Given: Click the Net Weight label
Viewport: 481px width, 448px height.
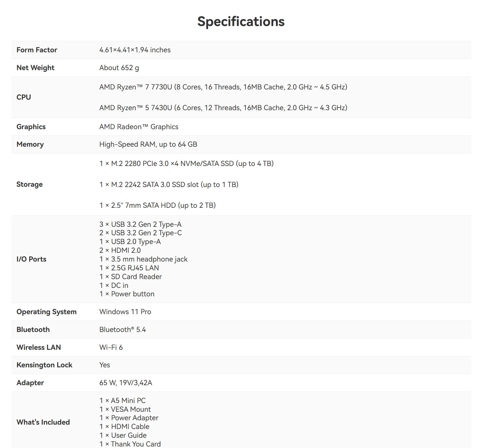Looking at the screenshot, I should pyautogui.click(x=35, y=68).
